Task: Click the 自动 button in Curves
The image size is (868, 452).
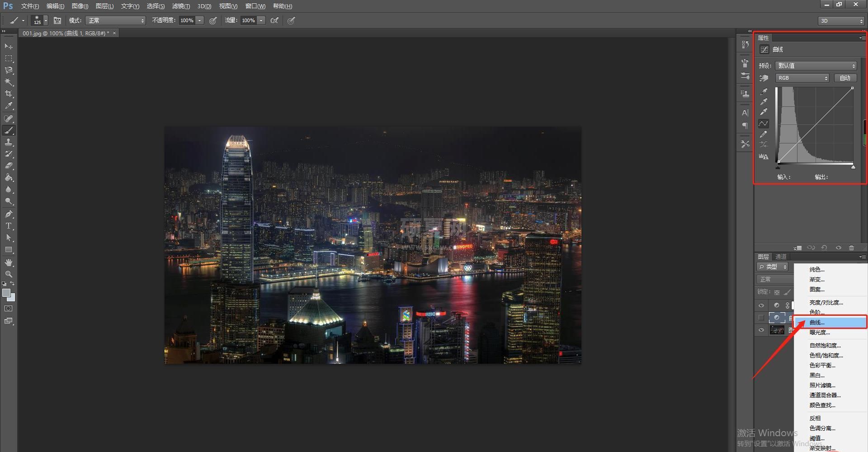Action: coord(845,78)
